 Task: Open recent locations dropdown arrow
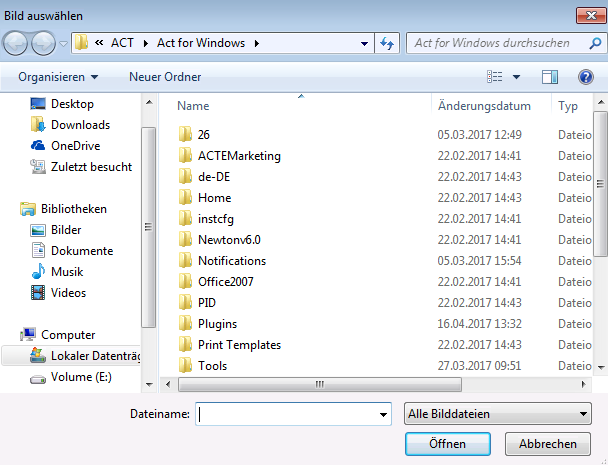click(x=63, y=43)
